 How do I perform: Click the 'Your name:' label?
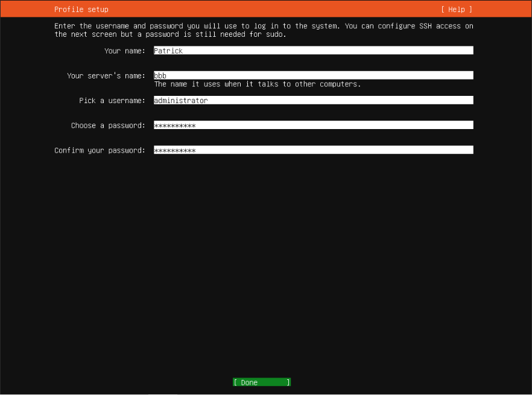[x=125, y=51]
